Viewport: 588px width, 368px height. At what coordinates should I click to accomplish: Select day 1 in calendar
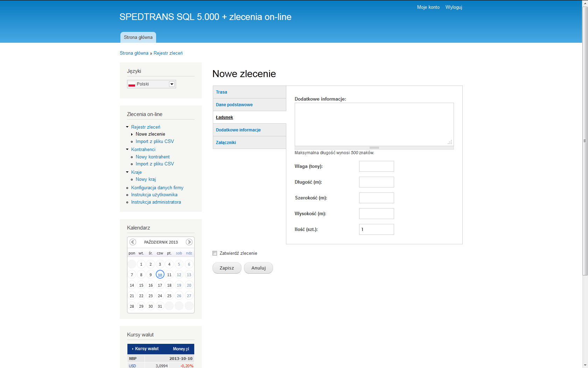(141, 264)
